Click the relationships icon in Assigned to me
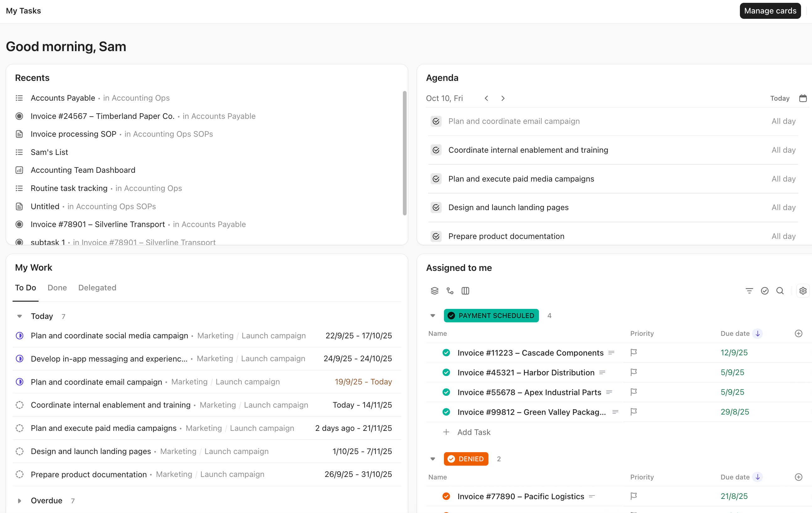Screen dimensions: 812x513 [450, 290]
